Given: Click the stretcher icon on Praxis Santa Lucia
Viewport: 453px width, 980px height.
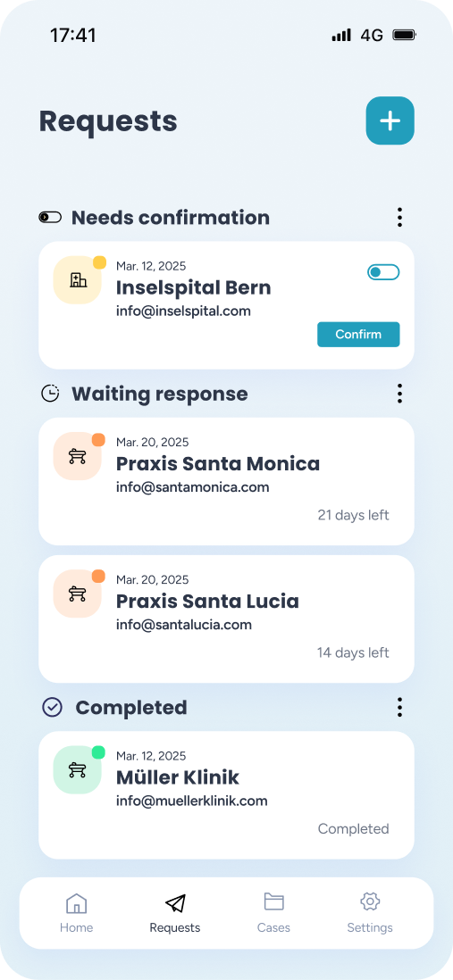Looking at the screenshot, I should [x=78, y=594].
